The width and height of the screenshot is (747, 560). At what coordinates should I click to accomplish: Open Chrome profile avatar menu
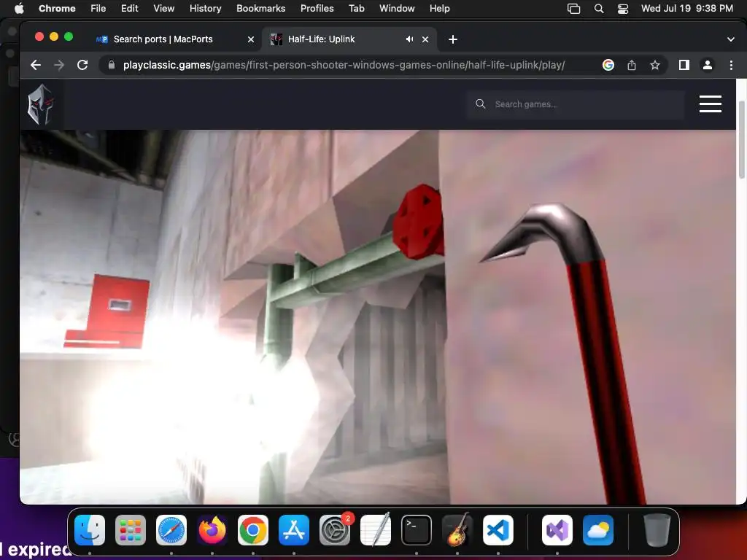[x=708, y=65]
